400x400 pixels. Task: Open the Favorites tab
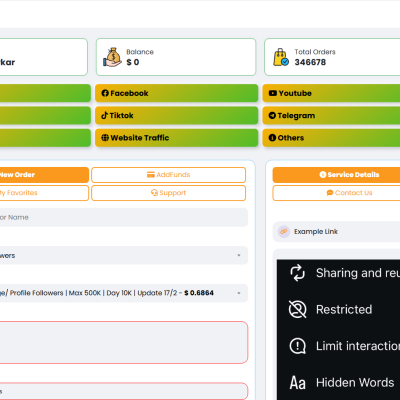(x=44, y=193)
